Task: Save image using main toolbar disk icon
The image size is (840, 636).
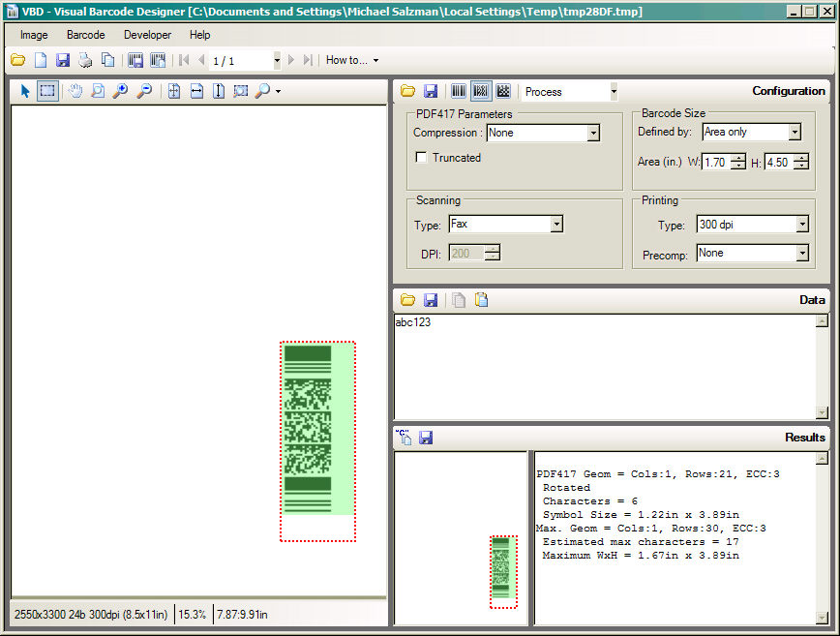Action: pyautogui.click(x=63, y=60)
